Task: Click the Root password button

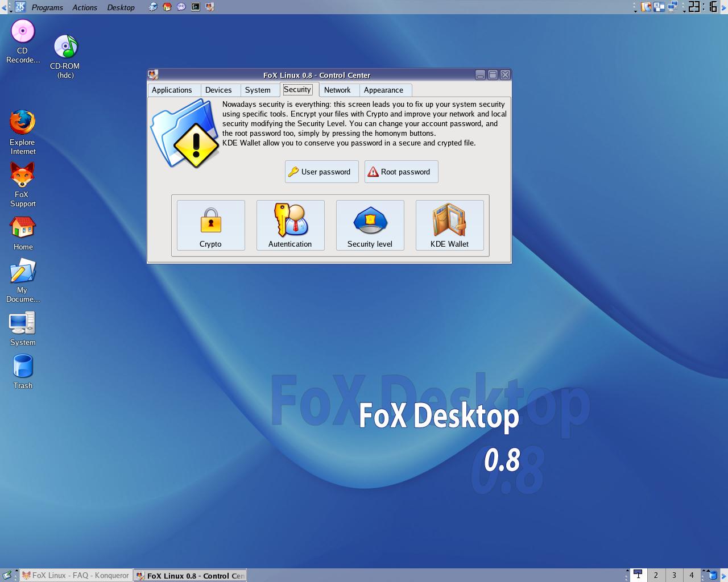Action: pyautogui.click(x=402, y=172)
